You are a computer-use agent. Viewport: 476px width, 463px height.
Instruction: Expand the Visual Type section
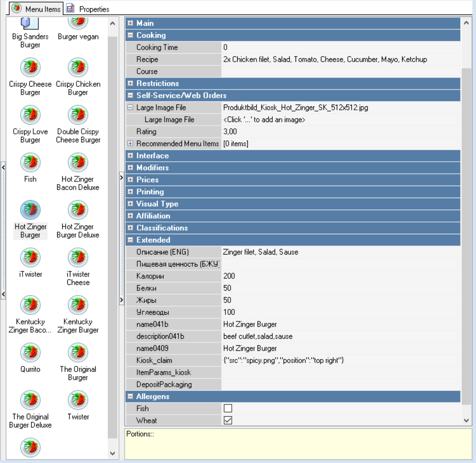click(130, 203)
